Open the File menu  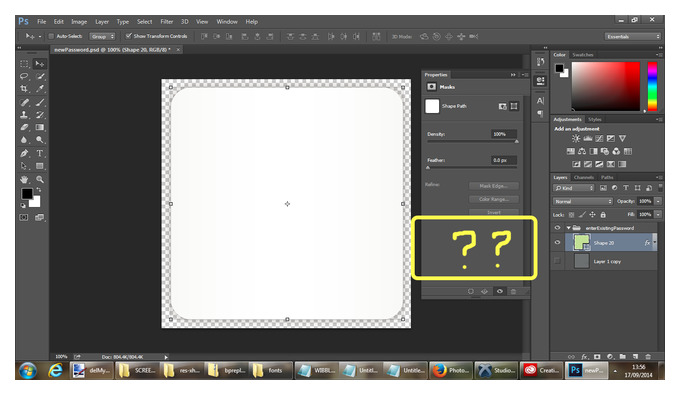[x=42, y=22]
